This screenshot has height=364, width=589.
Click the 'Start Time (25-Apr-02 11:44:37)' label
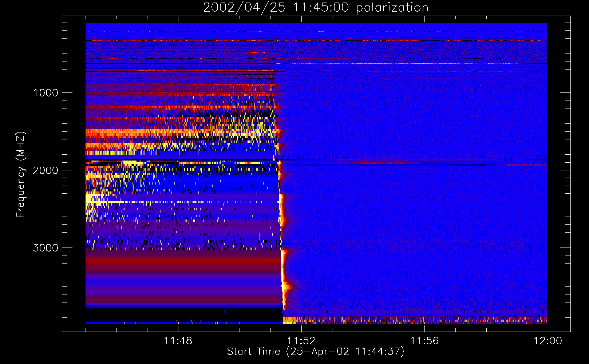(x=316, y=352)
